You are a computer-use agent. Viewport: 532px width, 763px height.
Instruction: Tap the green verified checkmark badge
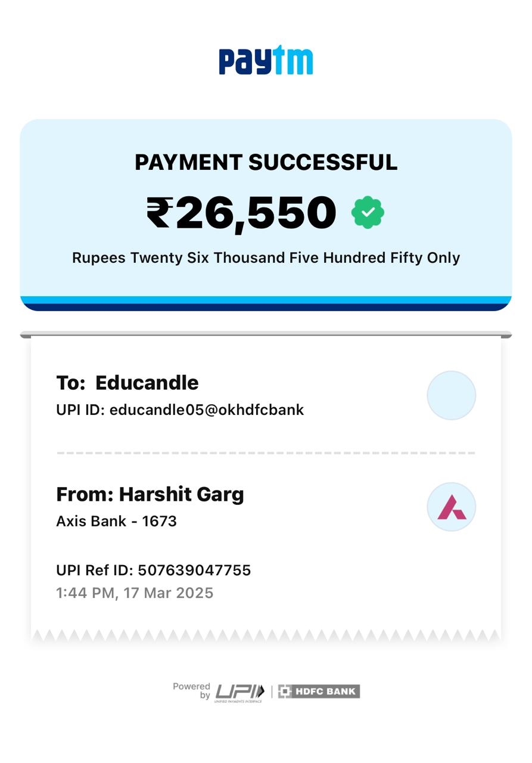tap(368, 212)
